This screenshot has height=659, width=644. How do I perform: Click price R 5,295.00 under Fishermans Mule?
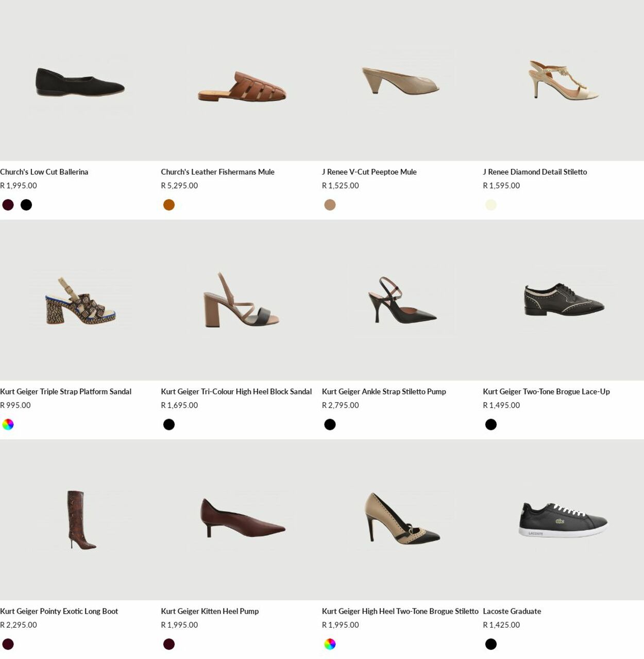(x=179, y=186)
